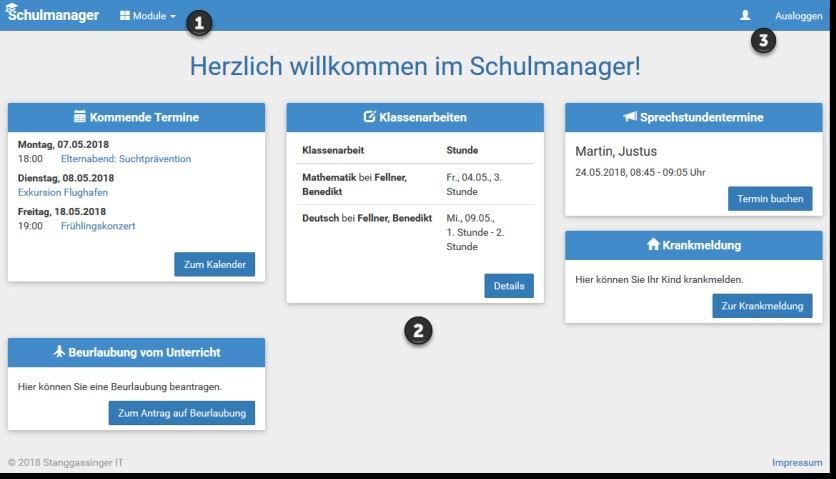
Task: Click the Schulmanager graduation cap logo
Action: 11,8
